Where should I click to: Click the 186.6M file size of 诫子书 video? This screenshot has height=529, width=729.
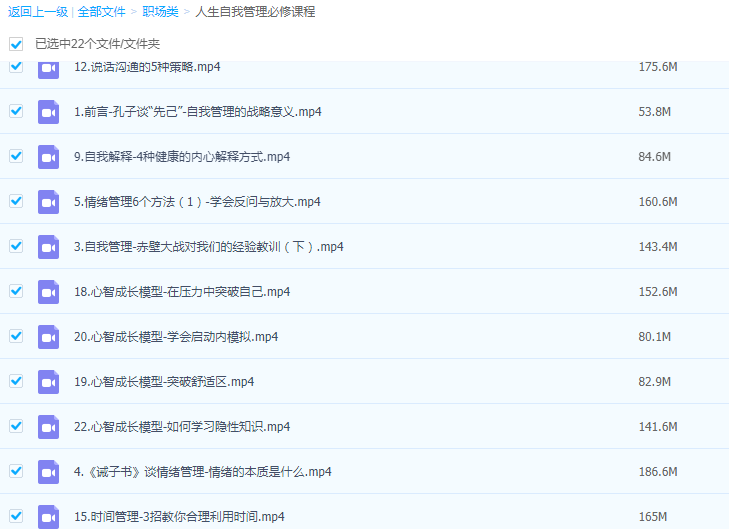click(x=657, y=472)
